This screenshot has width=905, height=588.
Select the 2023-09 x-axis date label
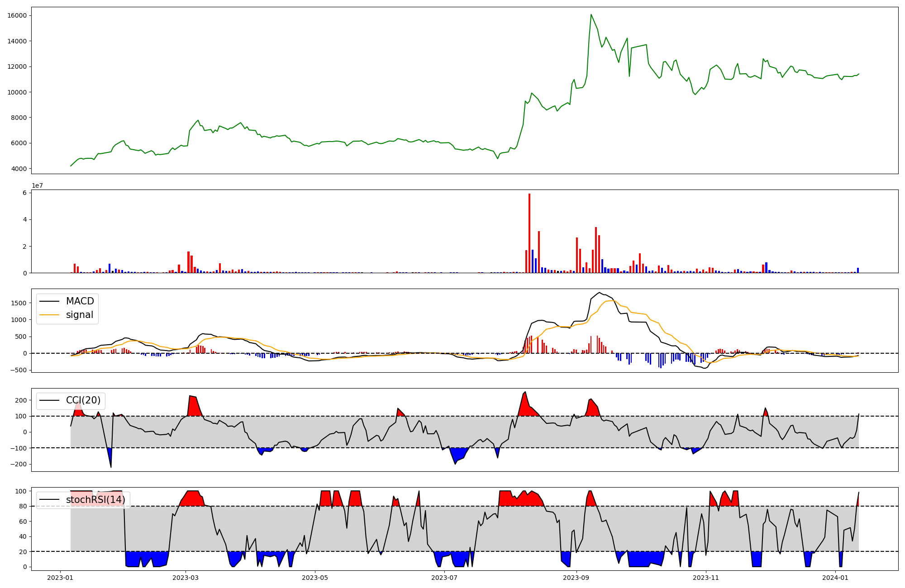pyautogui.click(x=576, y=578)
